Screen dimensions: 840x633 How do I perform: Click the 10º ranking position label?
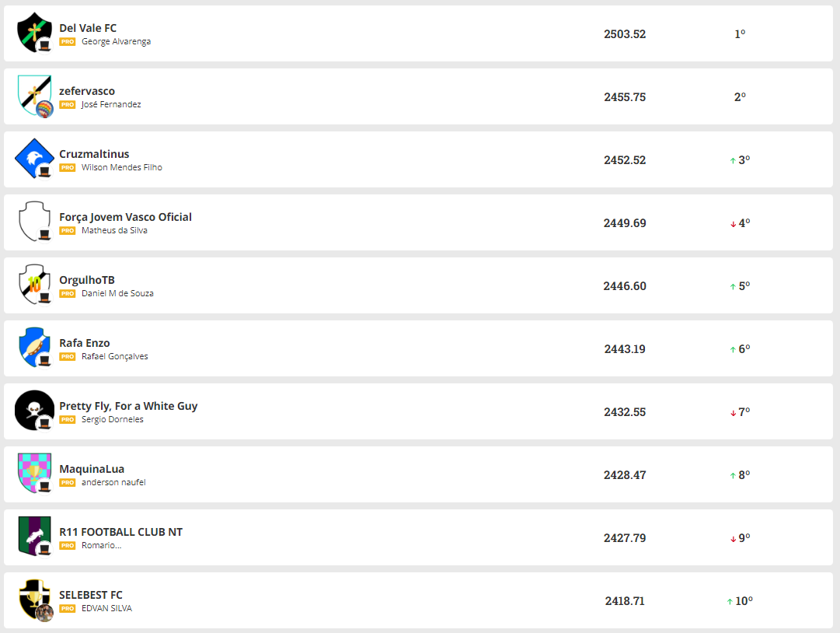pos(744,601)
